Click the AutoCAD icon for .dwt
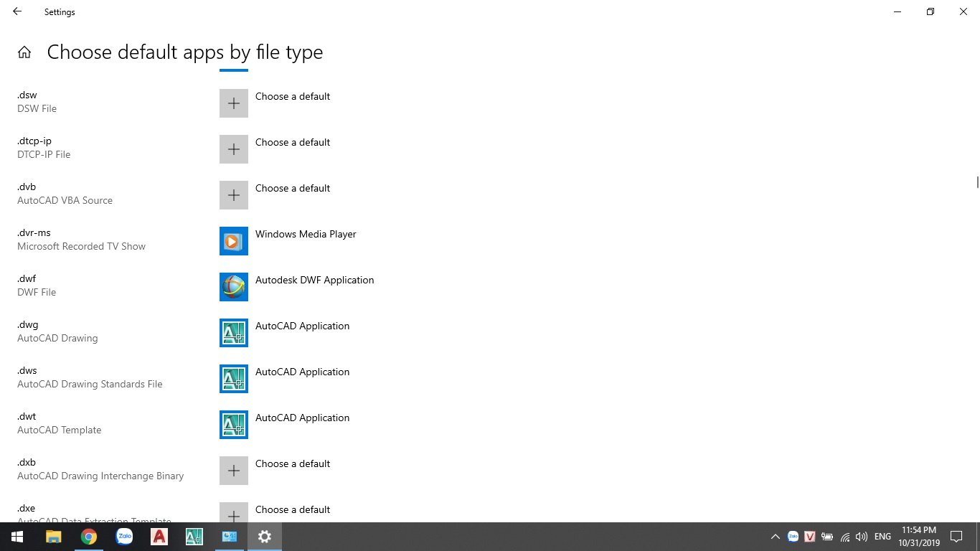Screen dimensions: 980x551 234,425
